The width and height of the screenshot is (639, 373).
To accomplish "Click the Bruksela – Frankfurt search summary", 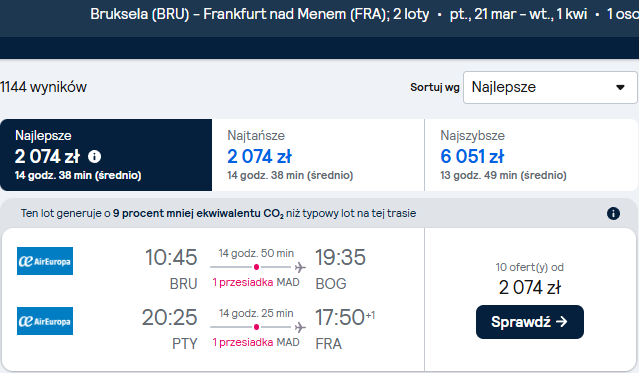I will [260, 14].
